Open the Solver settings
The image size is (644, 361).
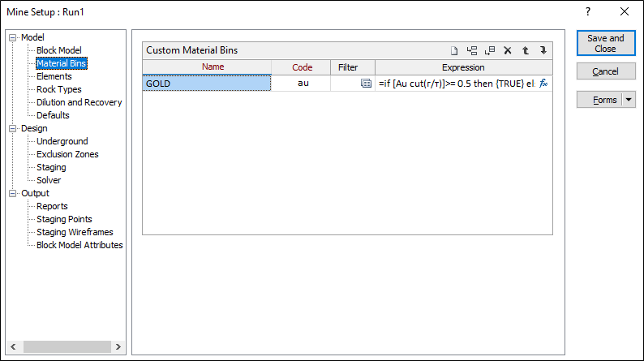coord(49,180)
